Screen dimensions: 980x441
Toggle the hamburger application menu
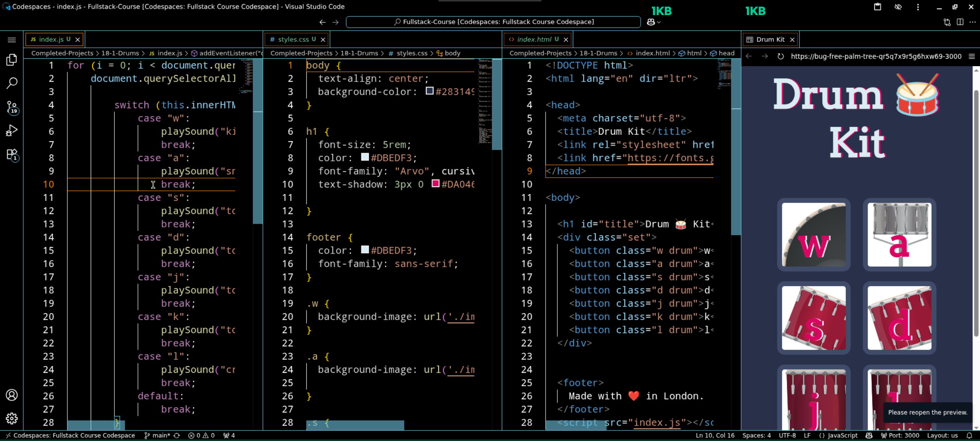point(11,40)
